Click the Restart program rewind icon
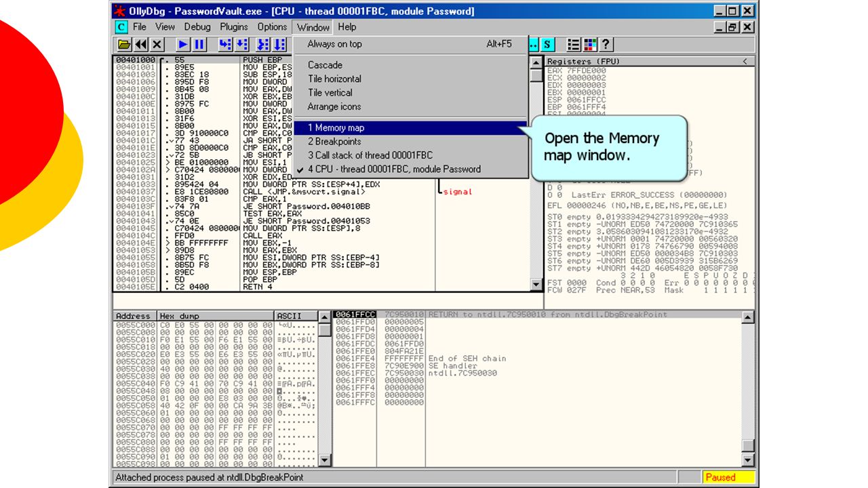Viewport: 868px width, 488px height. point(141,45)
